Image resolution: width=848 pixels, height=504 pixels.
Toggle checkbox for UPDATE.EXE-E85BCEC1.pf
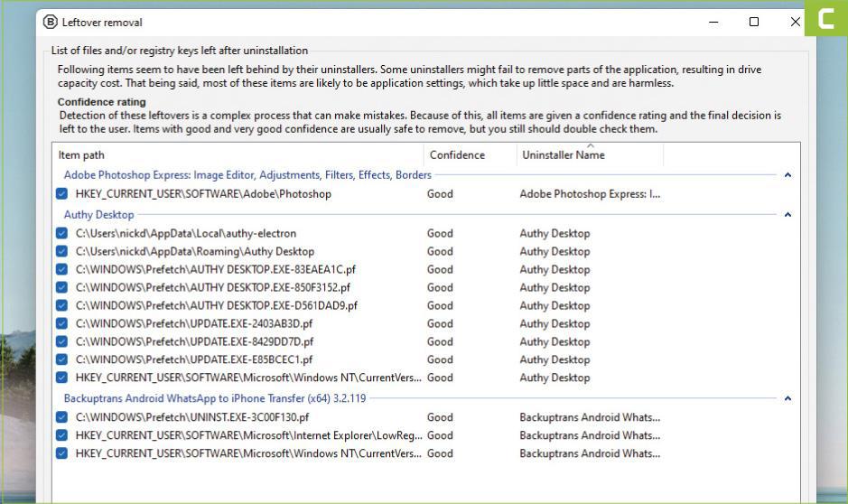coord(61,359)
